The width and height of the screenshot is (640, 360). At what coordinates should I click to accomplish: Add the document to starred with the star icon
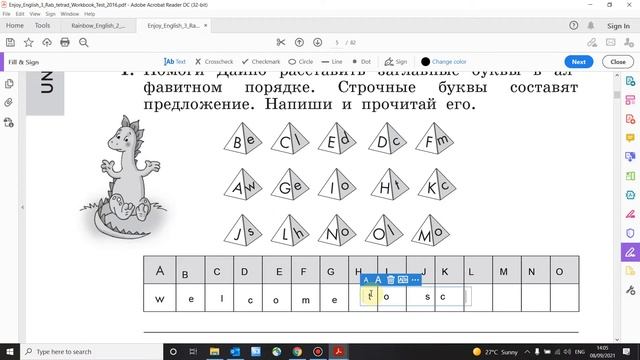(x=29, y=42)
